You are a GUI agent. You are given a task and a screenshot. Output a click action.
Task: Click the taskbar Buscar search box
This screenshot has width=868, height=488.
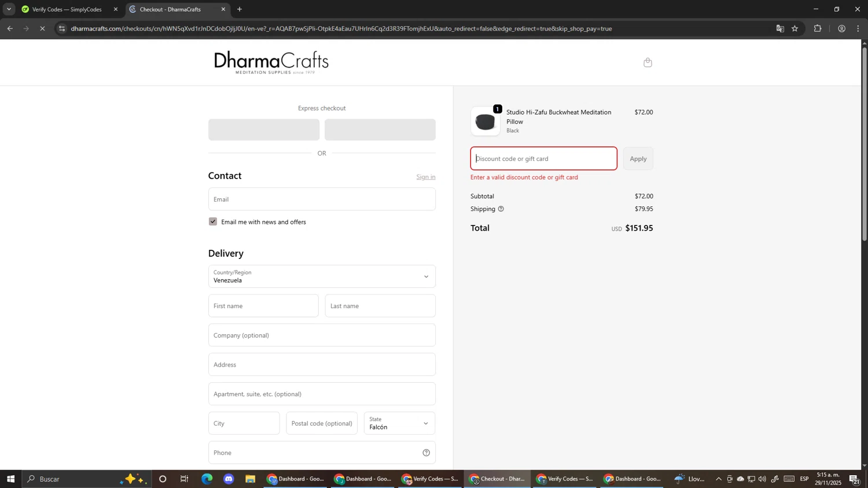87,479
